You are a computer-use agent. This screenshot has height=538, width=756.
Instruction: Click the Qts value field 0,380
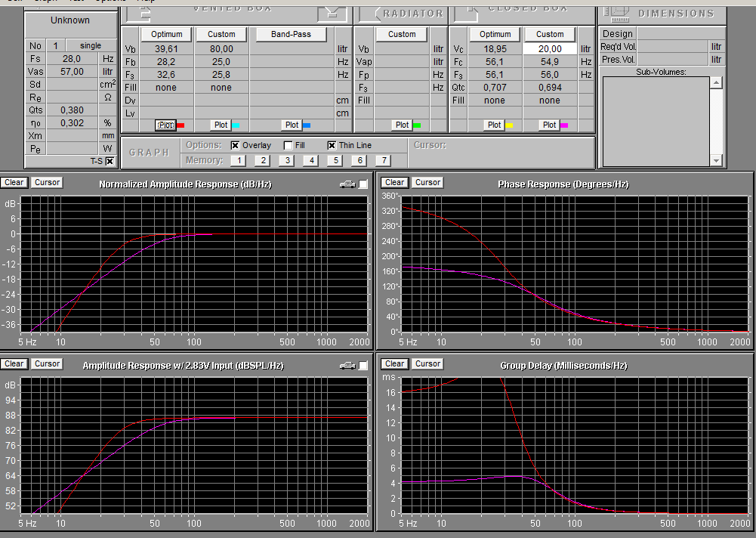(x=71, y=110)
